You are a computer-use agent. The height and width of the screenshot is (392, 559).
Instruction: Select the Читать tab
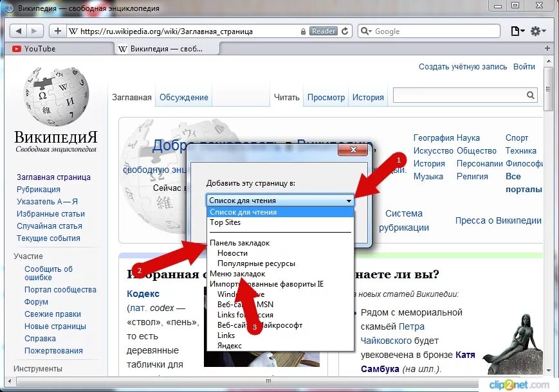[x=287, y=97]
